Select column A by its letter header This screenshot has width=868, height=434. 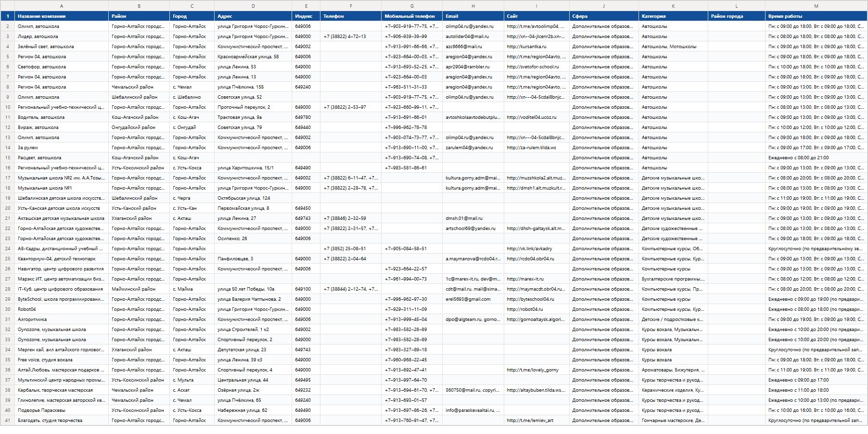[x=62, y=6]
